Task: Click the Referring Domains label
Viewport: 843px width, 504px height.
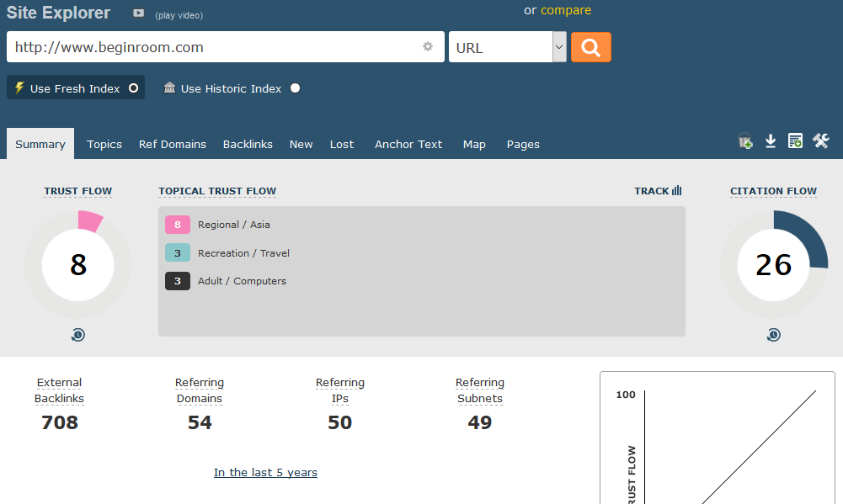Action: (x=200, y=390)
